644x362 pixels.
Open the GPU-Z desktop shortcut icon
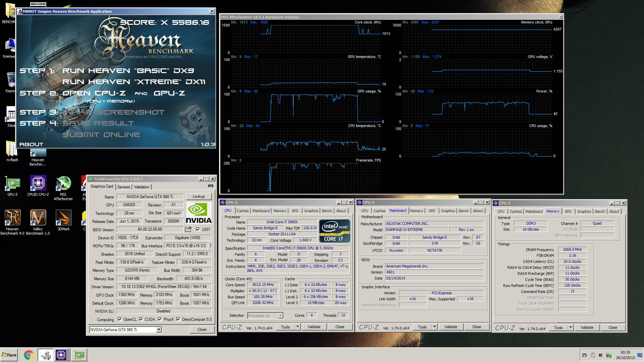coord(12,186)
